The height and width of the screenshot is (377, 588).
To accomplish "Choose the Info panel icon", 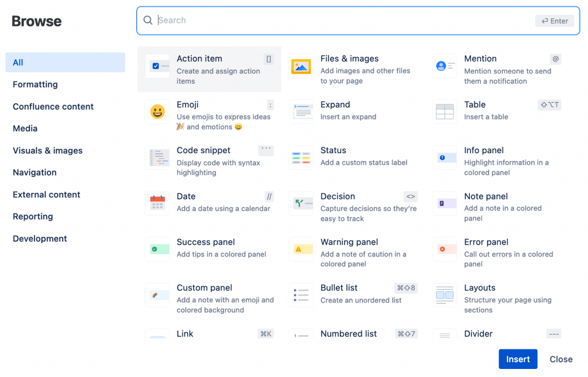I will [x=445, y=157].
